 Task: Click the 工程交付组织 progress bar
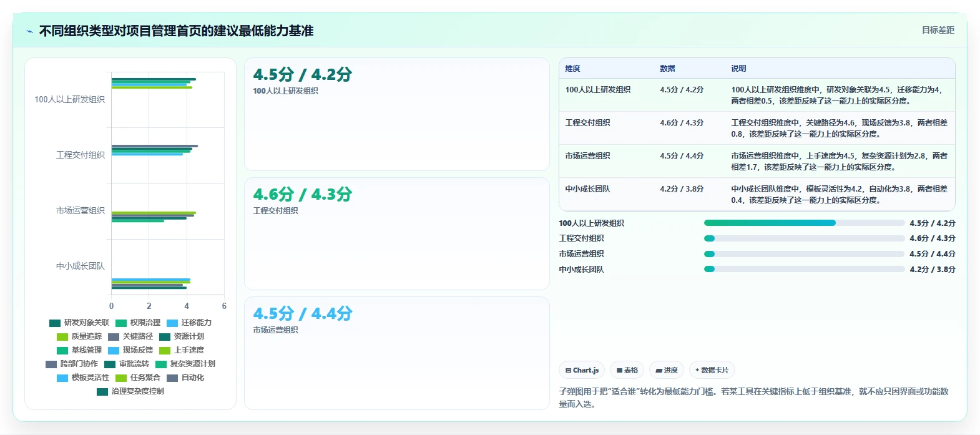click(x=804, y=238)
